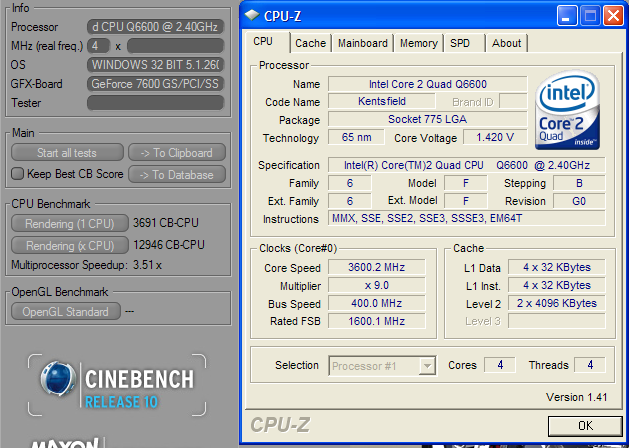Image resolution: width=629 pixels, height=448 pixels.
Task: Click the empty MHz real freq field
Action: (175, 46)
